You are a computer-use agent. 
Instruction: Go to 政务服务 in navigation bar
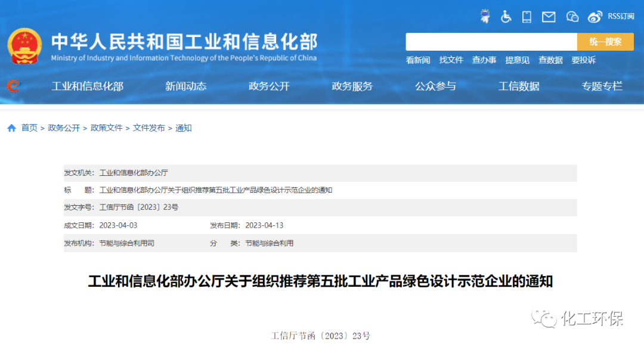tap(352, 86)
